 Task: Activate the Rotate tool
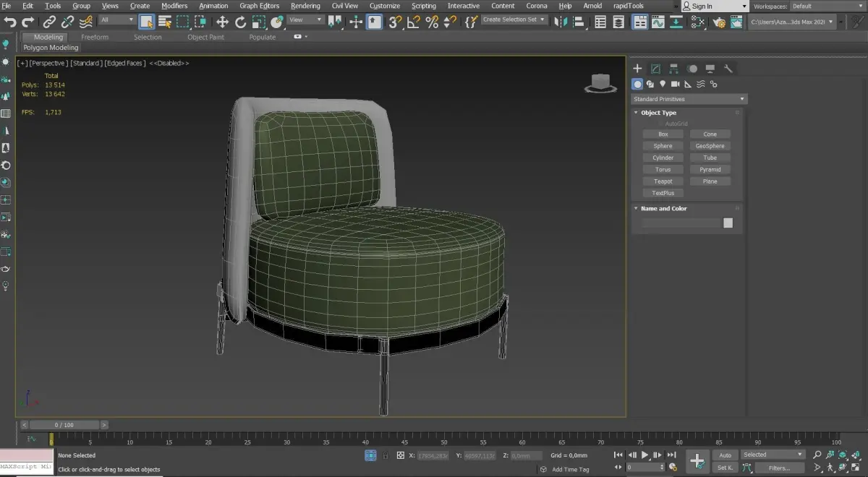pos(240,22)
